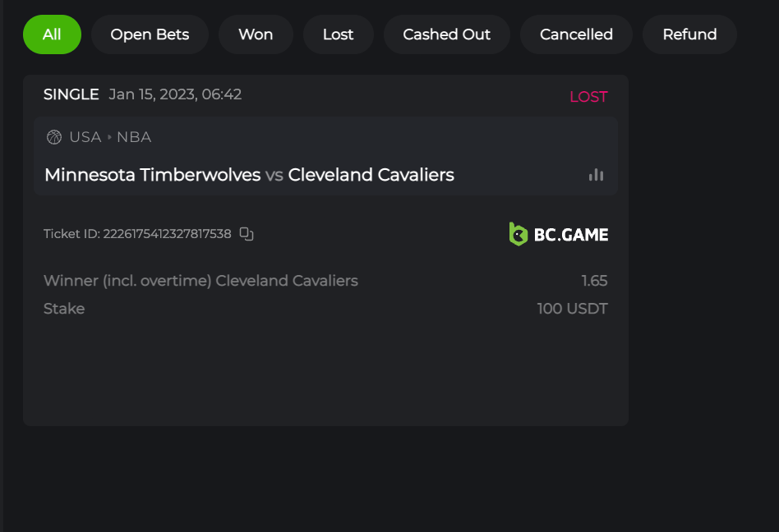Select the ticket ID number text
This screenshot has width=779, height=532.
[x=167, y=234]
